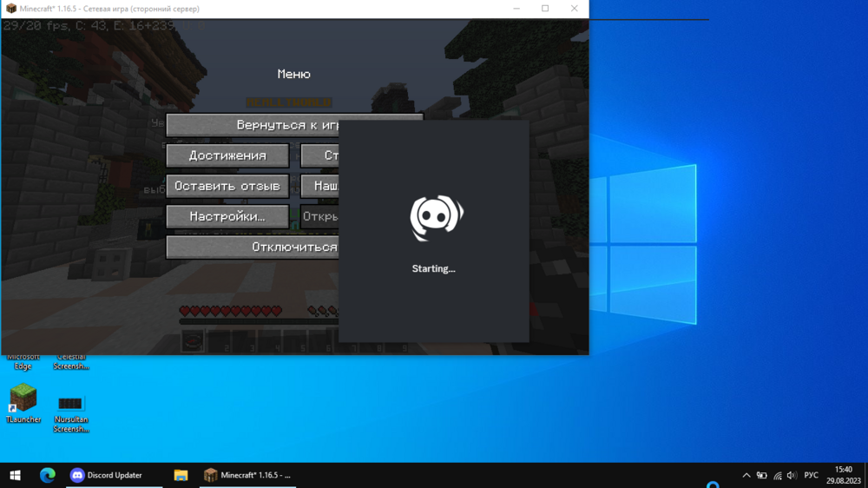Click the Minecraft window title text

tap(109, 9)
